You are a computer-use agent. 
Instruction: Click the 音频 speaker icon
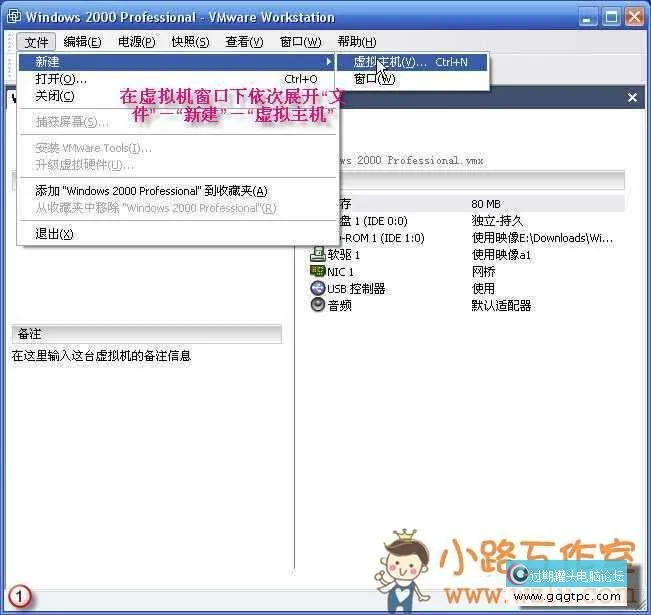(318, 305)
